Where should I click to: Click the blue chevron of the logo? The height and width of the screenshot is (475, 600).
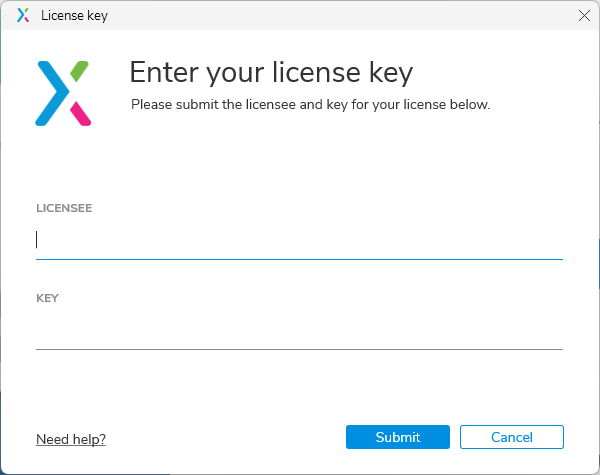pos(52,93)
